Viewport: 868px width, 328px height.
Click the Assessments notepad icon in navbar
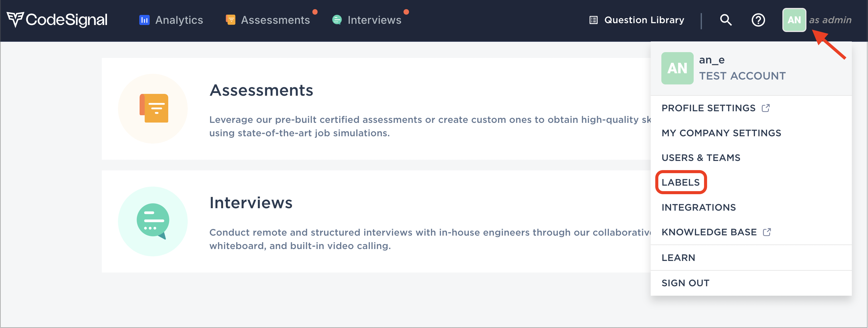(x=230, y=20)
